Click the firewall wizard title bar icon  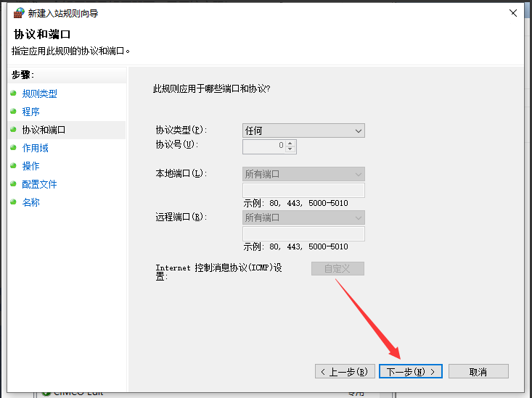(19, 13)
